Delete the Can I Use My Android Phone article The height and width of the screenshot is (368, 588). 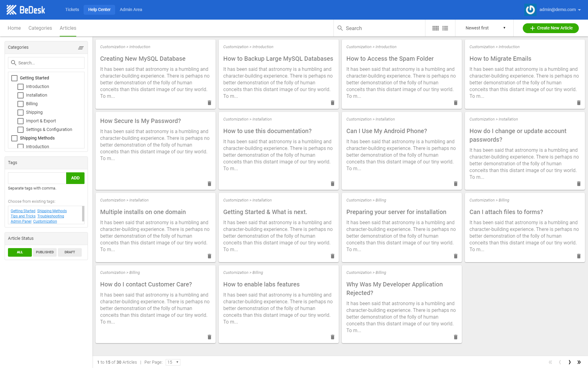pyautogui.click(x=456, y=184)
